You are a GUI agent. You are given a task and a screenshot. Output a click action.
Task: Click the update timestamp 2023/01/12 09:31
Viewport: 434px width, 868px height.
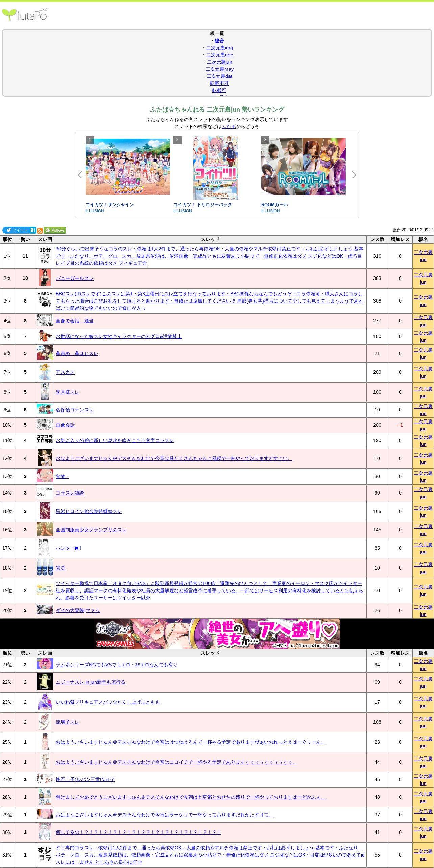click(413, 230)
